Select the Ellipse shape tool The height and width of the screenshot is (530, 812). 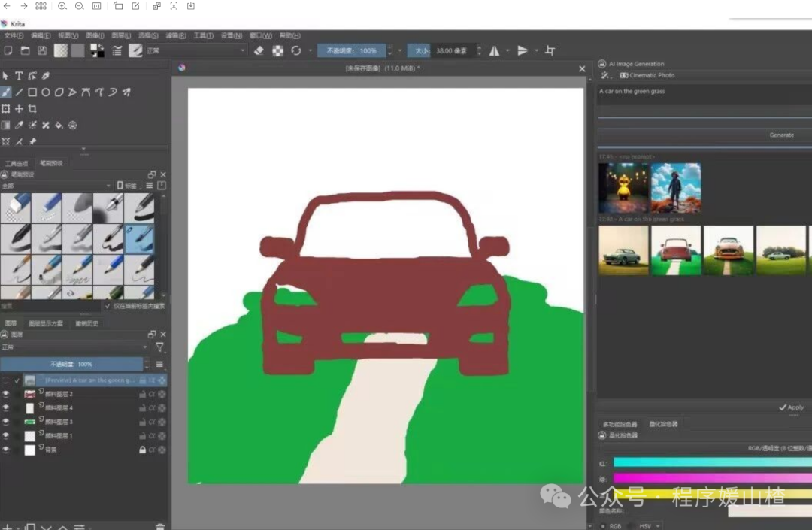(x=46, y=92)
